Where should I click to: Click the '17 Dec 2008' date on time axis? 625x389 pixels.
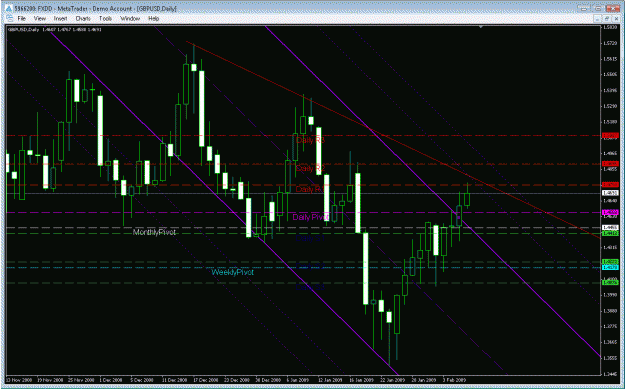(x=206, y=379)
